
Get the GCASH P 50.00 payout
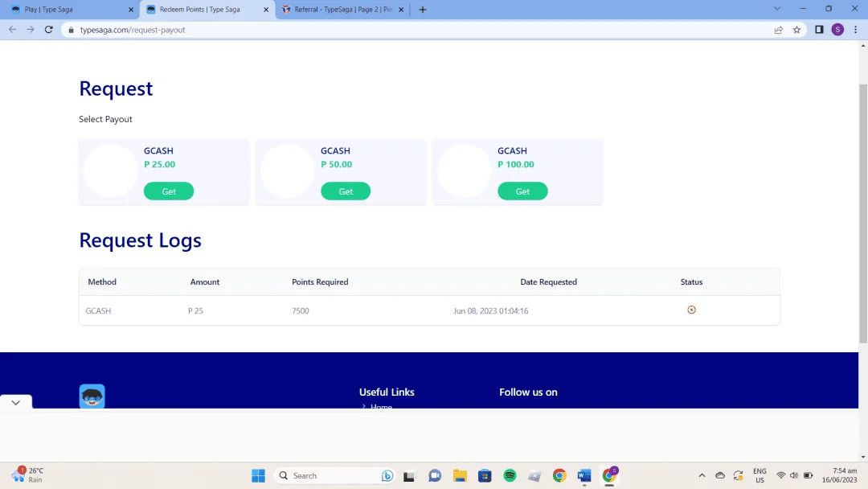pos(346,191)
